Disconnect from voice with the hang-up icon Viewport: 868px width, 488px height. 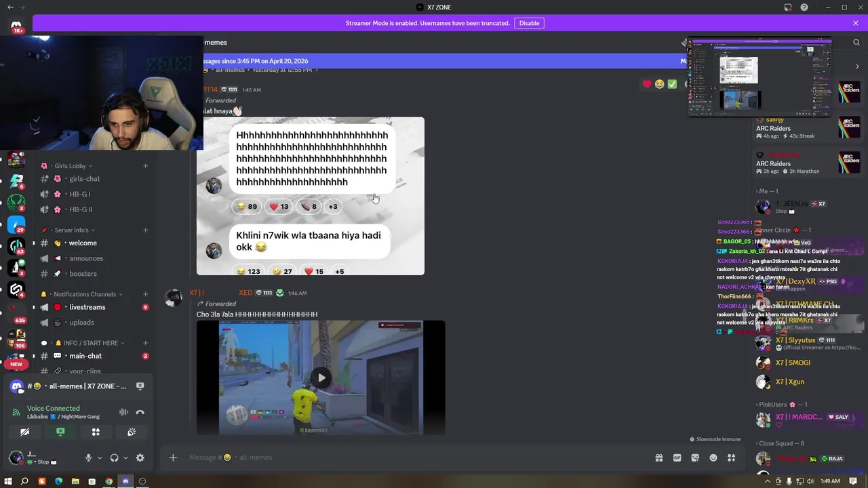point(140,412)
